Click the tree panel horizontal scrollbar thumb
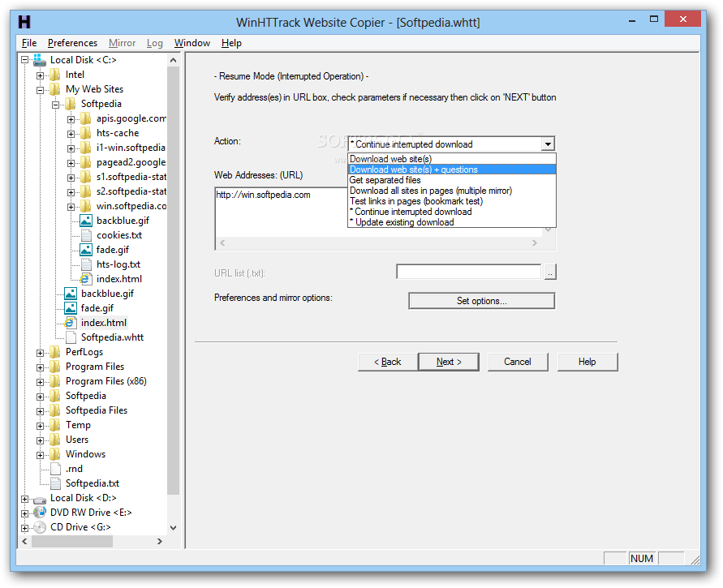Image resolution: width=723 pixels, height=588 pixels. [72, 542]
